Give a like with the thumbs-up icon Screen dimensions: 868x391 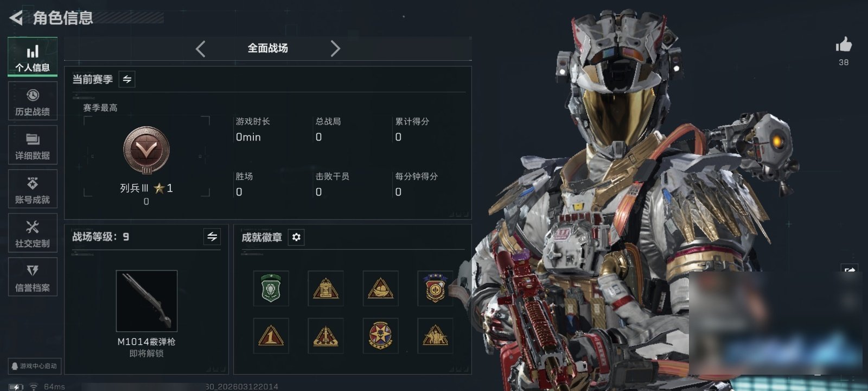coord(844,45)
